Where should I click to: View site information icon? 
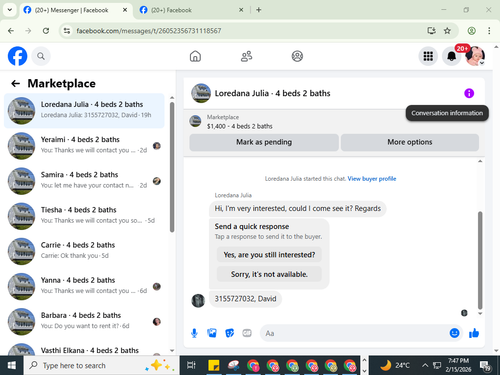pos(67,31)
